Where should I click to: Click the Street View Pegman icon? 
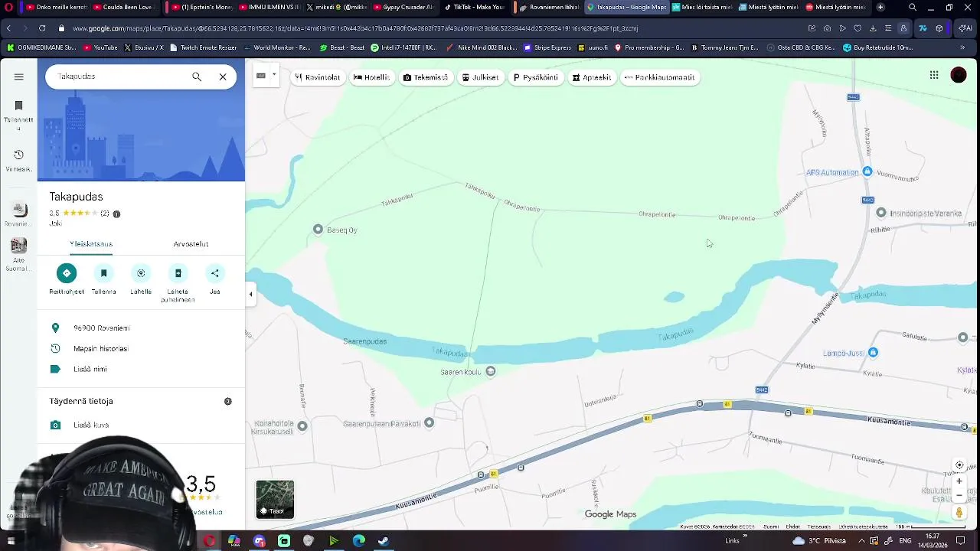pyautogui.click(x=959, y=513)
